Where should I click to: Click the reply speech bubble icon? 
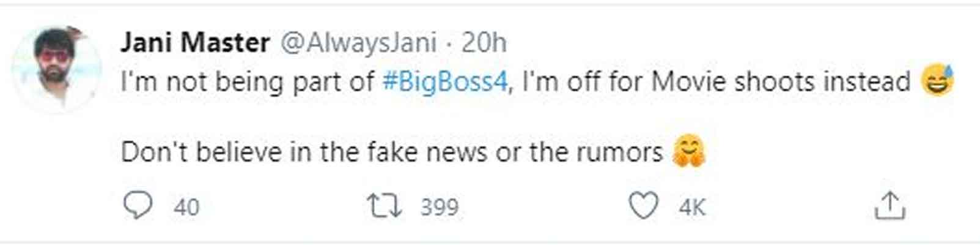(x=138, y=206)
